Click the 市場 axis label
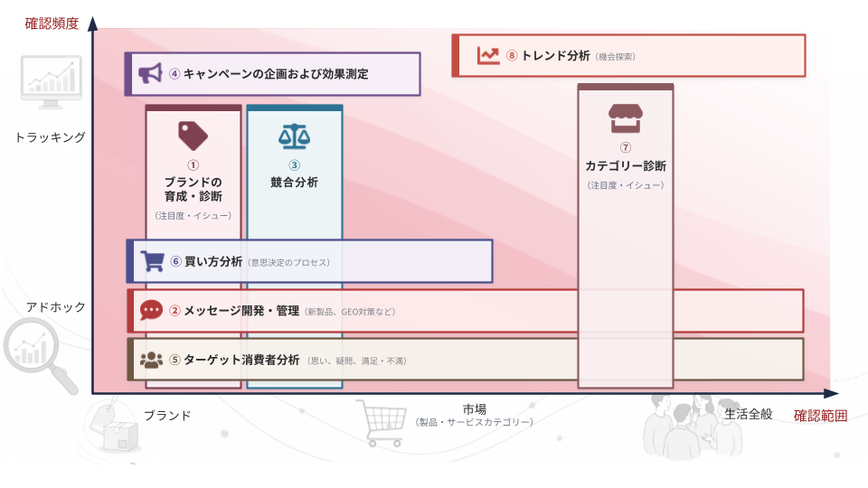This screenshot has width=868, height=488. [x=475, y=409]
